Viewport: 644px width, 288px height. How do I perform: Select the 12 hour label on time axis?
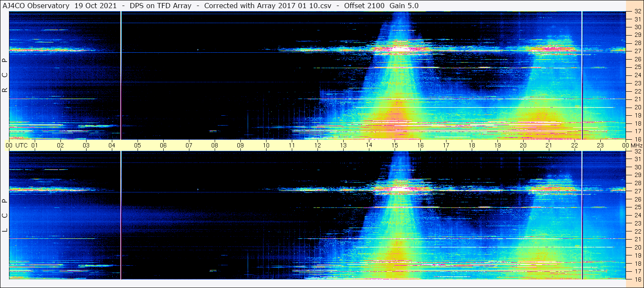(x=318, y=145)
